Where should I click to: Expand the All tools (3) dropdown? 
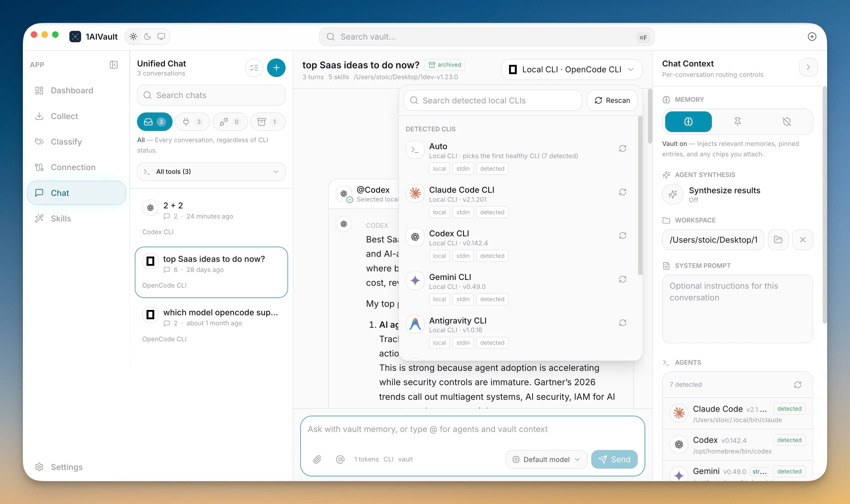(x=211, y=171)
